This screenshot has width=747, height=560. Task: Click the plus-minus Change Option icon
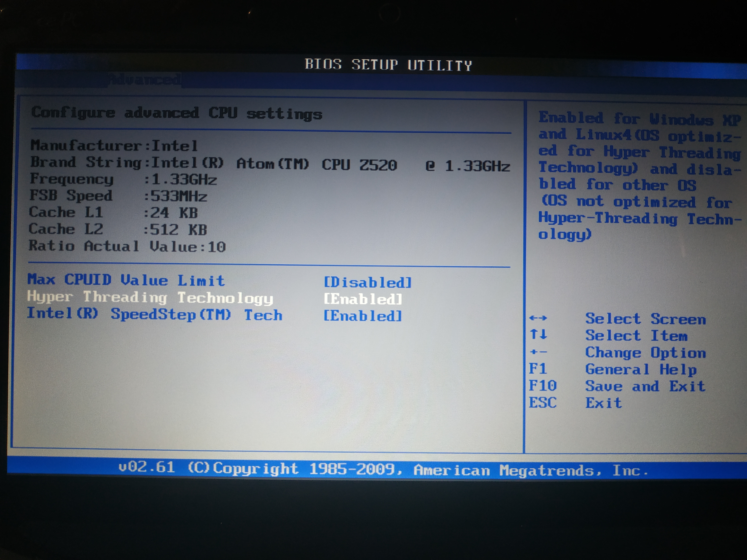click(x=538, y=352)
